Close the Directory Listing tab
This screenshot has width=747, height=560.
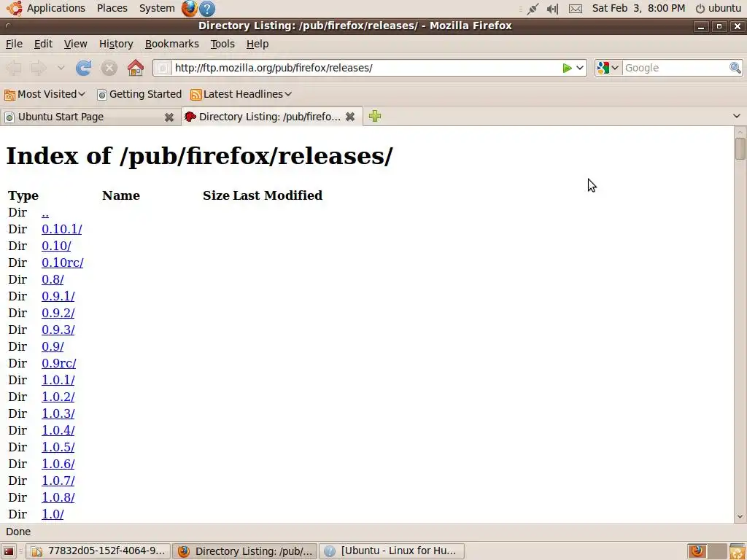(x=350, y=117)
